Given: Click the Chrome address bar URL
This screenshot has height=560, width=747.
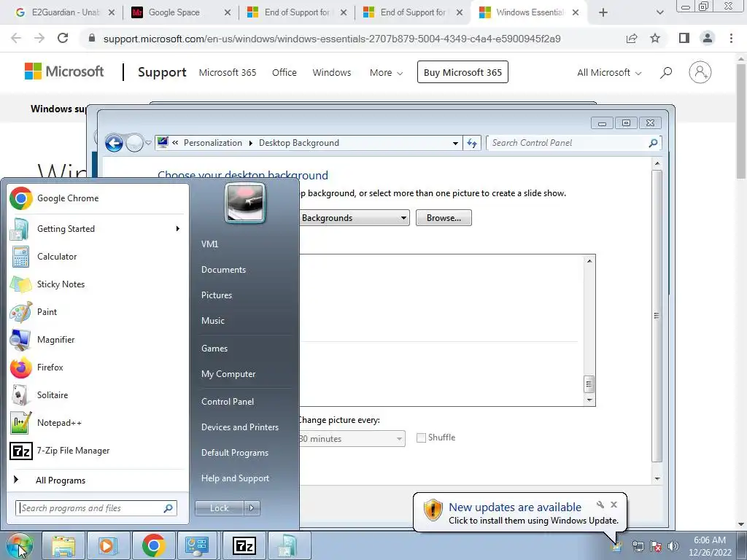Looking at the screenshot, I should click(332, 39).
